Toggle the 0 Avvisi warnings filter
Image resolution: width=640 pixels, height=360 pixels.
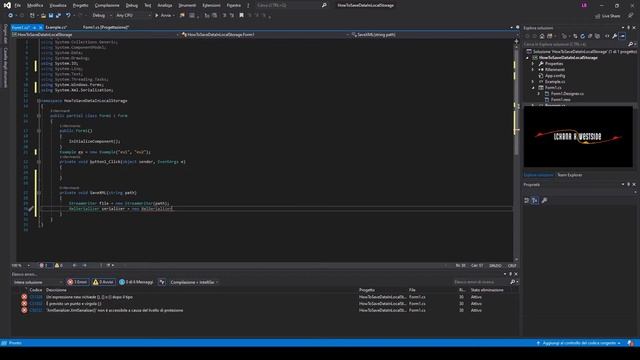tap(104, 282)
